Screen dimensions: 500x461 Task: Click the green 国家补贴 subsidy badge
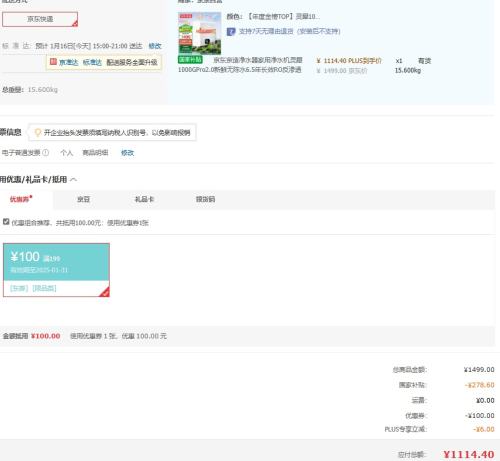[190, 60]
